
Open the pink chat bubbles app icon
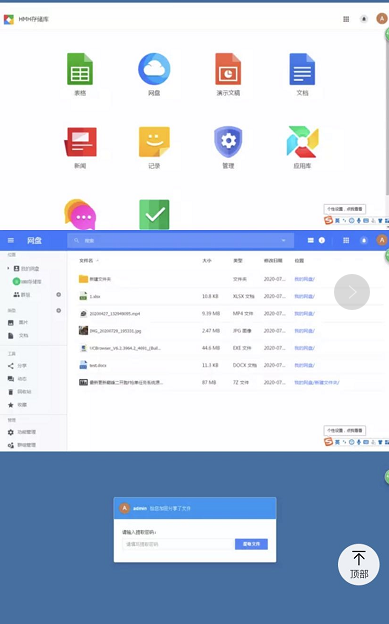pyautogui.click(x=80, y=214)
